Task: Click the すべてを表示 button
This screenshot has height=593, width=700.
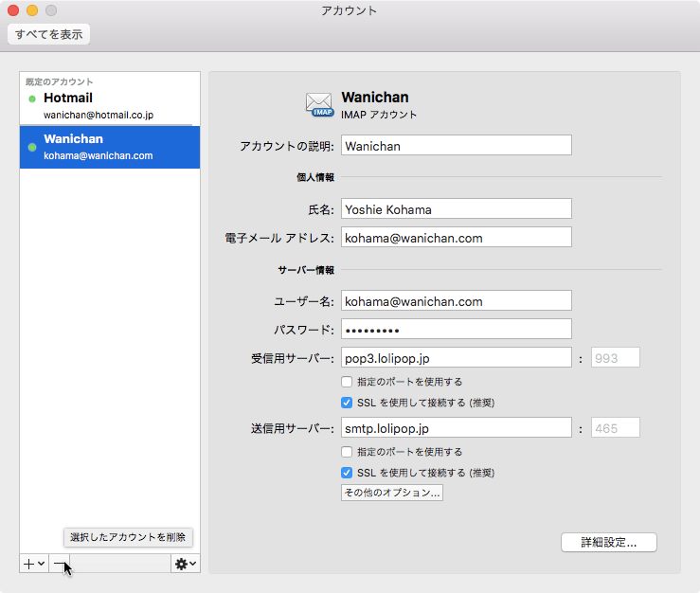Action: (48, 35)
